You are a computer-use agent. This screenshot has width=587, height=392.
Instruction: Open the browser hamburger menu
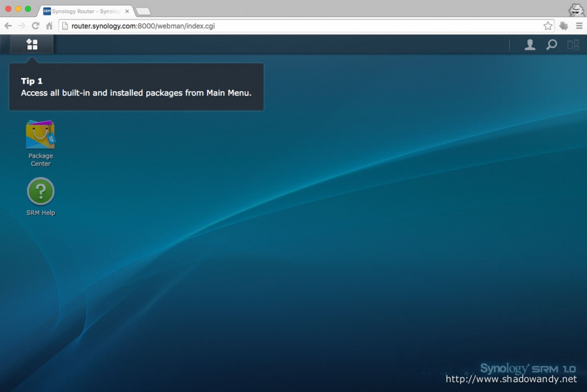pos(579,26)
